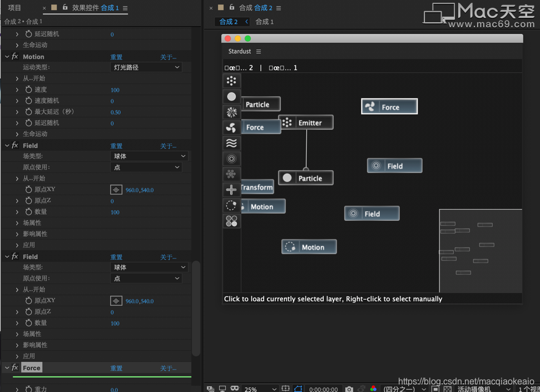Add a Force fan node from Stardust toolbar

tap(231, 127)
